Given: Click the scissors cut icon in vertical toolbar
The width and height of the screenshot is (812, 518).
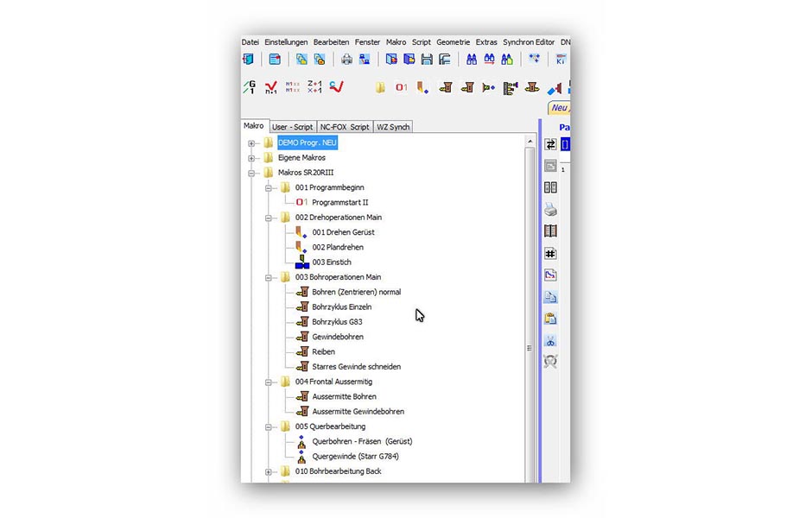Looking at the screenshot, I should (550, 341).
